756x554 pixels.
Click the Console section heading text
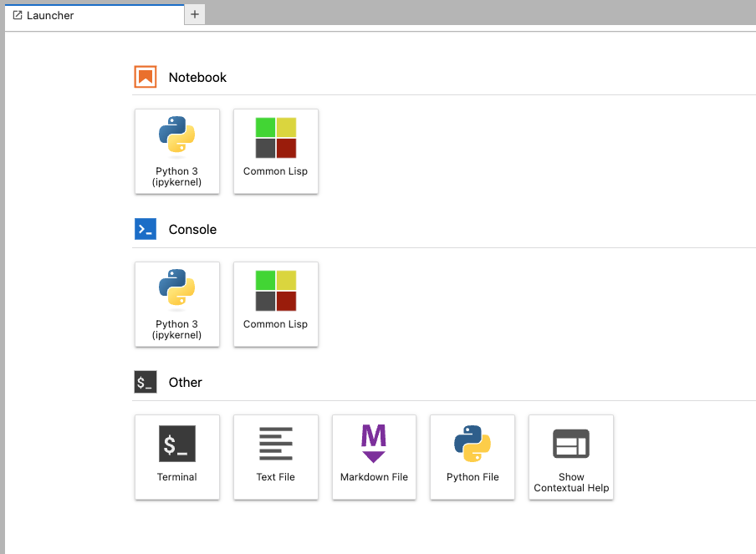tap(192, 230)
